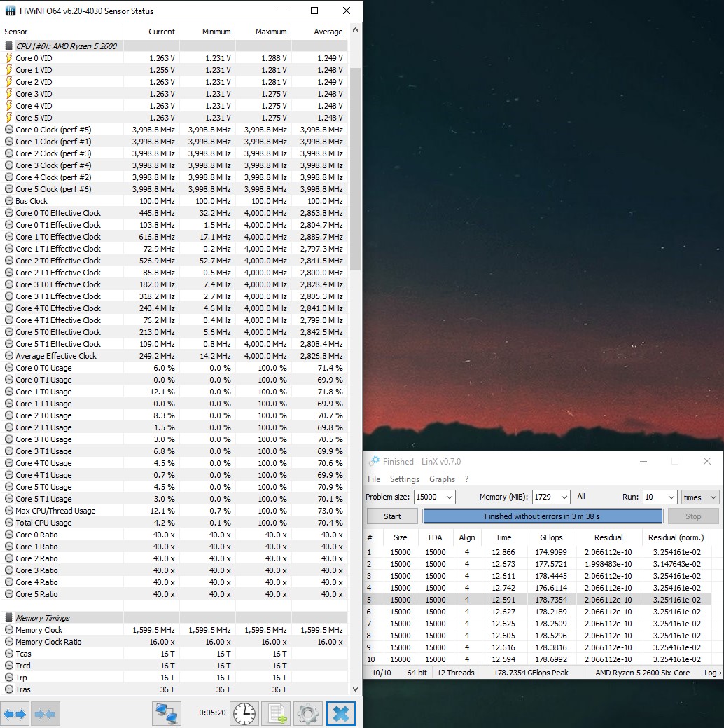724x728 pixels.
Task: Click the Memory Clock row icon
Action: (x=9, y=630)
